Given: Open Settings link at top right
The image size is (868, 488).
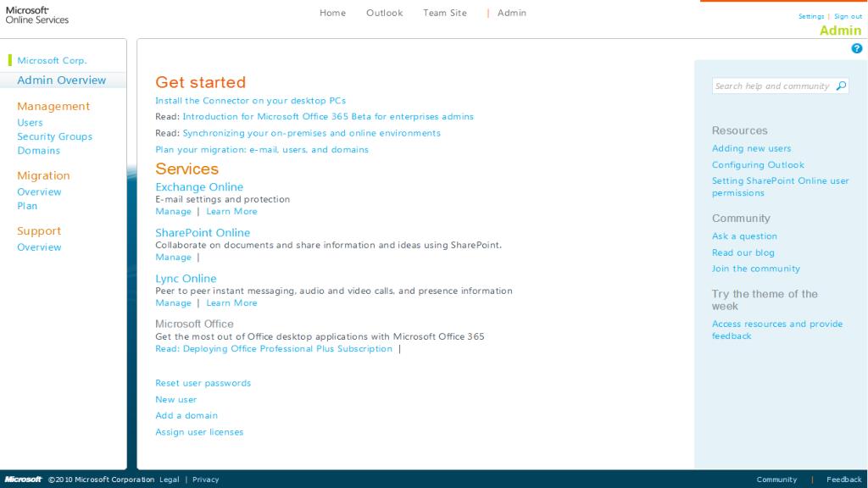Looking at the screenshot, I should pyautogui.click(x=811, y=17).
